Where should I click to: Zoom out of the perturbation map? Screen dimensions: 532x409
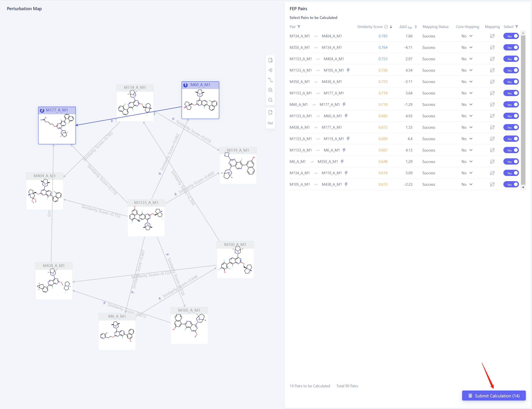click(x=270, y=100)
